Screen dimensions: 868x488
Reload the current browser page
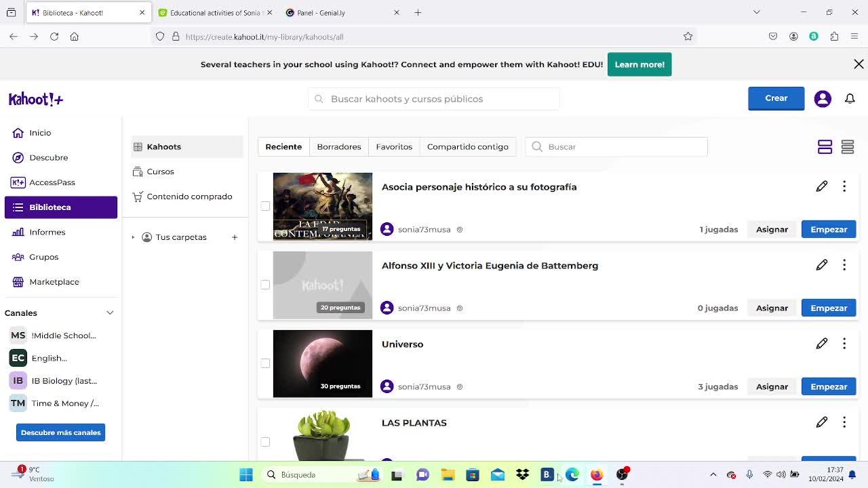54,37
